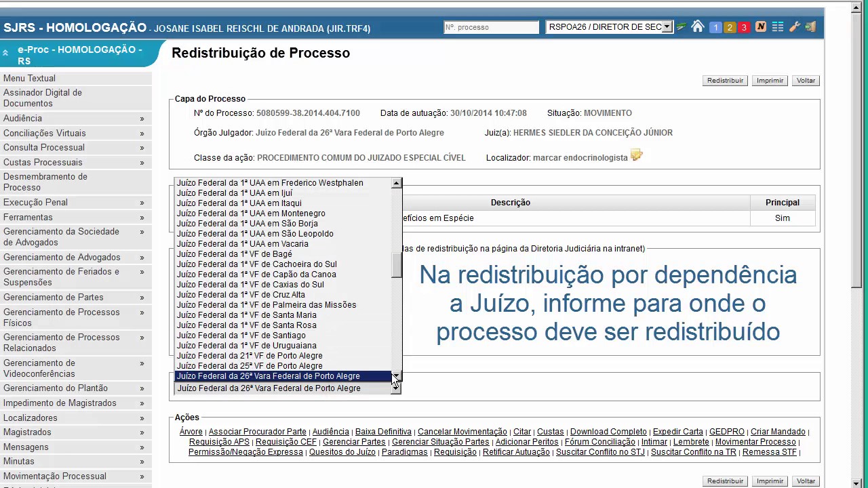Select Juízo Federal da 1ª UAA em Vacaria

pyautogui.click(x=283, y=244)
